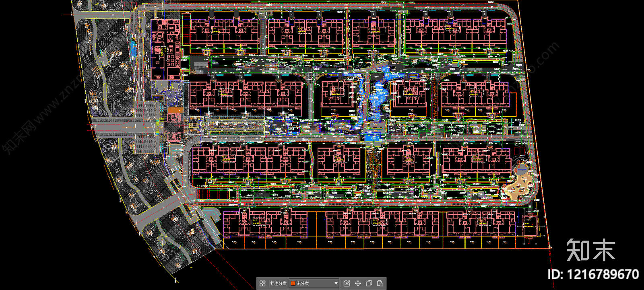Viewport: 644px width, 290px height.
Task: Click the 标注分类 label in the toolbar
Action: pos(278,284)
